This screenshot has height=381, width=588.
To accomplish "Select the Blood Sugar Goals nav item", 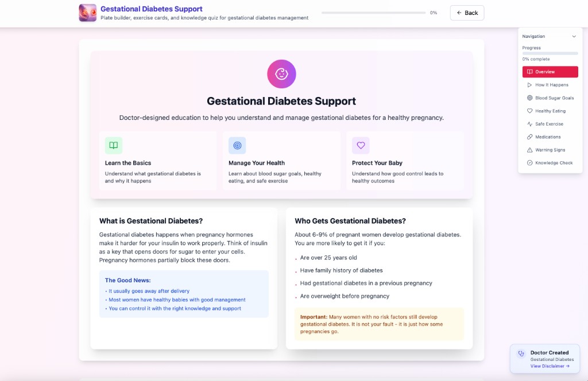I will point(551,98).
